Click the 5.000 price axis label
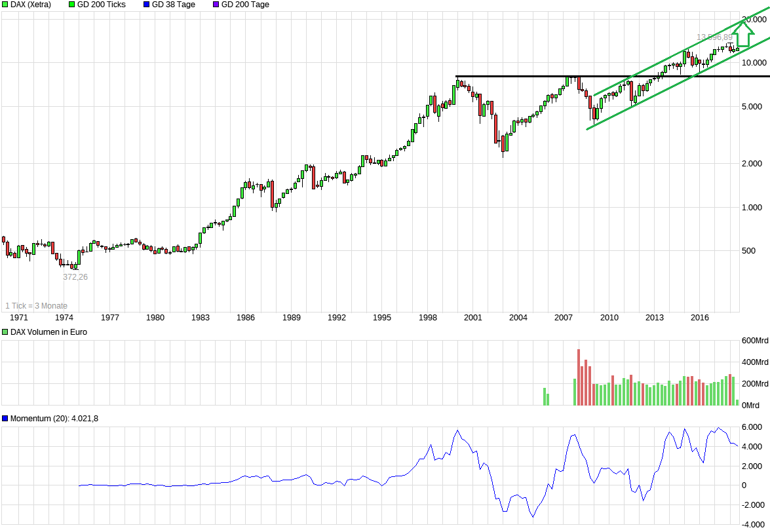Image resolution: width=770 pixels, height=532 pixels. click(752, 107)
